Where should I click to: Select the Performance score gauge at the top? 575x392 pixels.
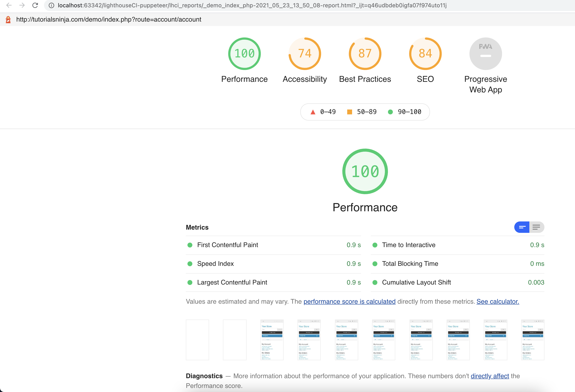tap(244, 53)
